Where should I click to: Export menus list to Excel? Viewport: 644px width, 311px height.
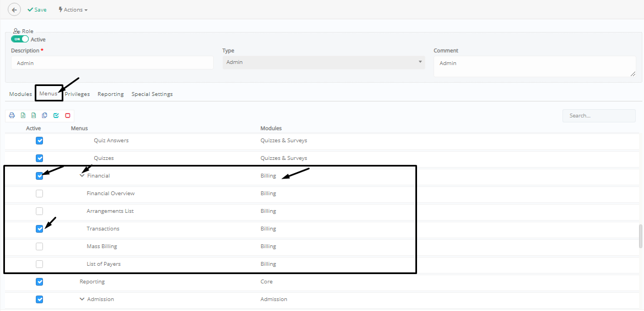pos(23,115)
